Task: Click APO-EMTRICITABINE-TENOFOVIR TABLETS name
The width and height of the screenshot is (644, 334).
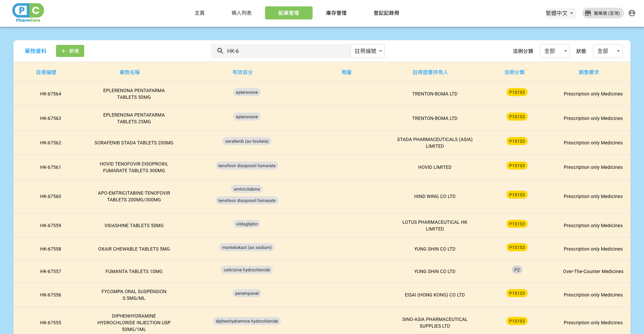Action: pyautogui.click(x=134, y=196)
